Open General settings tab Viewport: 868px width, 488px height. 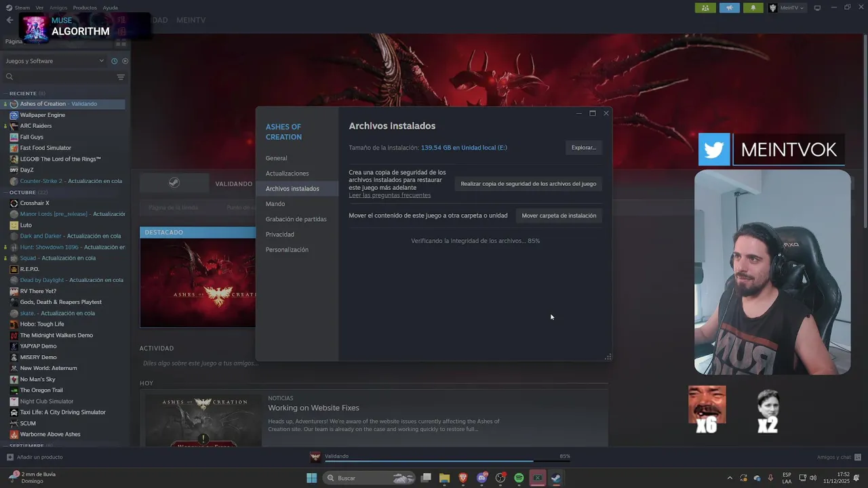(297, 158)
